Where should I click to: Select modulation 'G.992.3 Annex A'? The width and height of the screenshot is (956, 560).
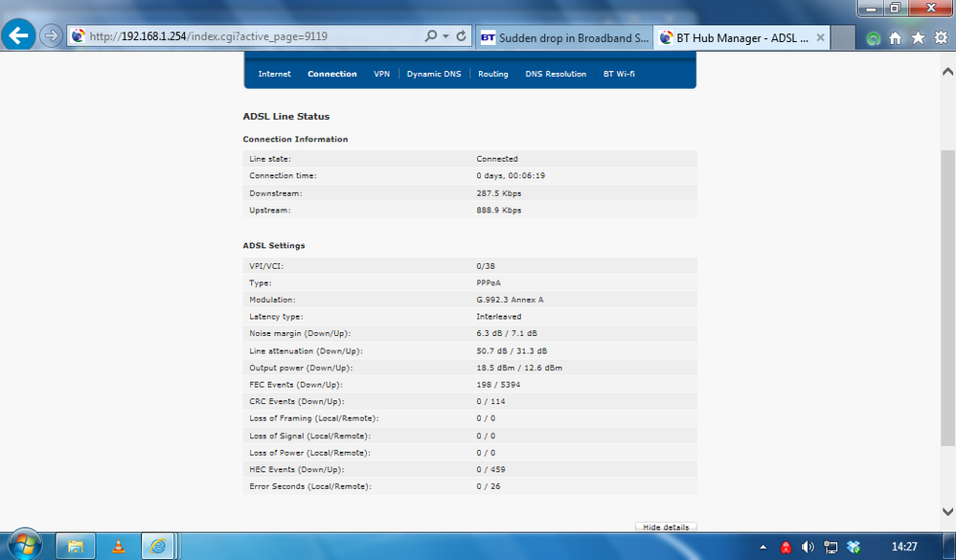510,300
